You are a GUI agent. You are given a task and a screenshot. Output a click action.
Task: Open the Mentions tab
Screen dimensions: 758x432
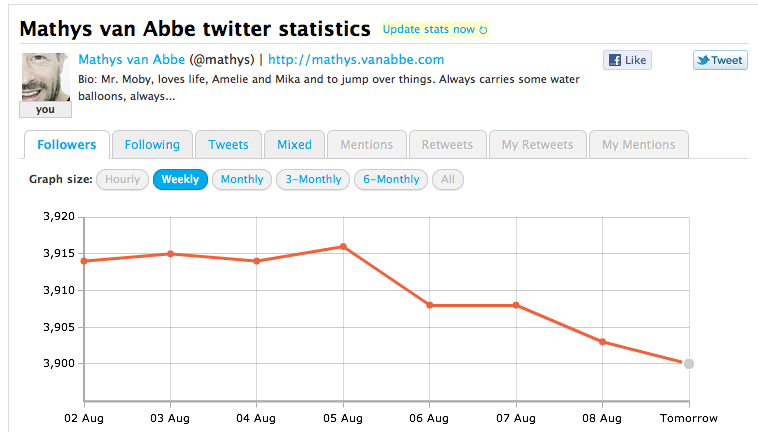(x=366, y=145)
